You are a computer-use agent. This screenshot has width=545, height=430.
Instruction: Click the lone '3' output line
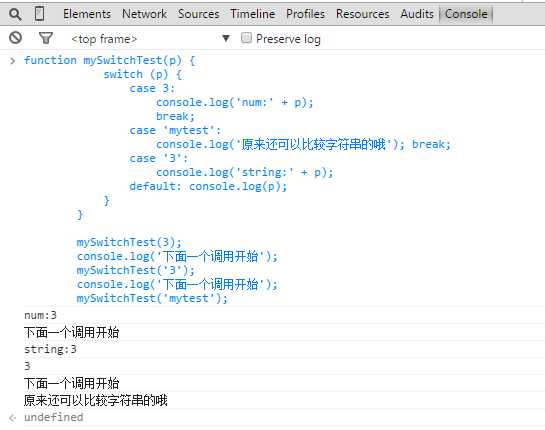[x=27, y=366]
